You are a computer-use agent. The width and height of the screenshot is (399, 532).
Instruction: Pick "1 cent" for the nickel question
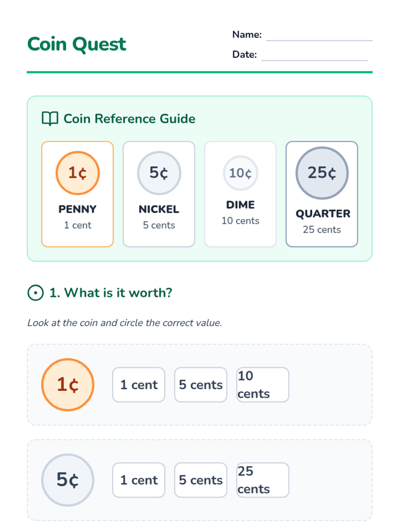point(139,480)
